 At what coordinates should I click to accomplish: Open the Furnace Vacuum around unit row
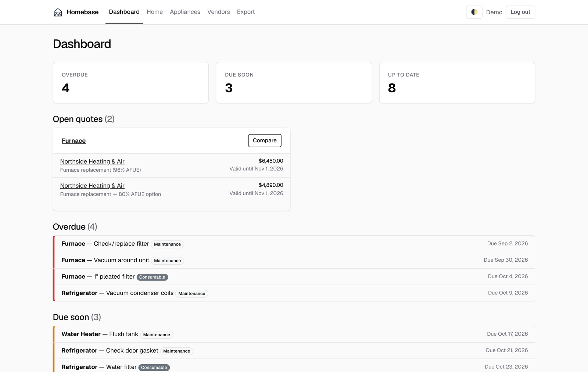pos(294,260)
